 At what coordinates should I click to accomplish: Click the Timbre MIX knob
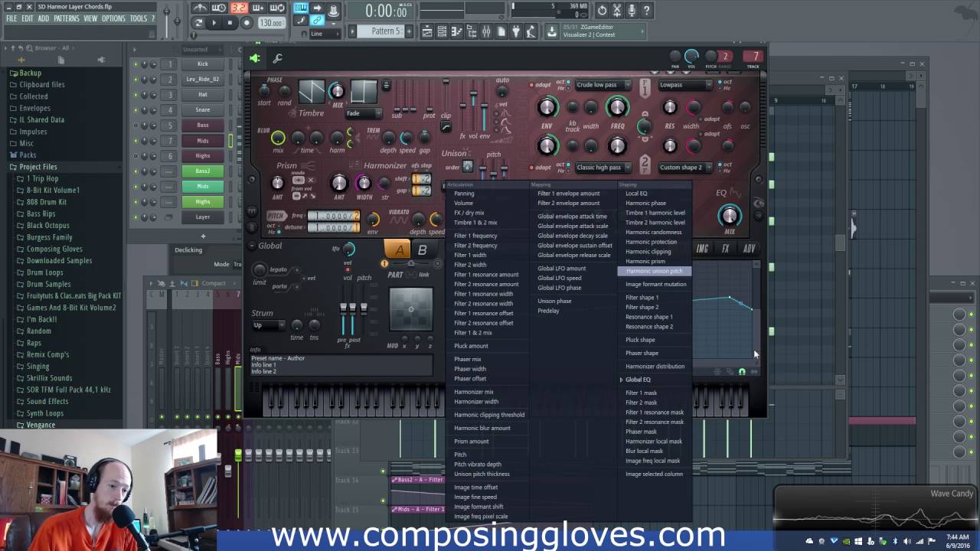(337, 92)
